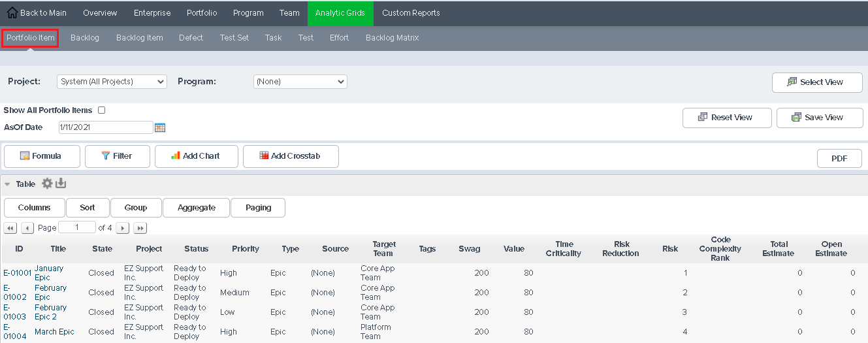Screen dimensions: 868x343
Task: Click Platform Team cell in E-01004 row
Action: [x=376, y=332]
